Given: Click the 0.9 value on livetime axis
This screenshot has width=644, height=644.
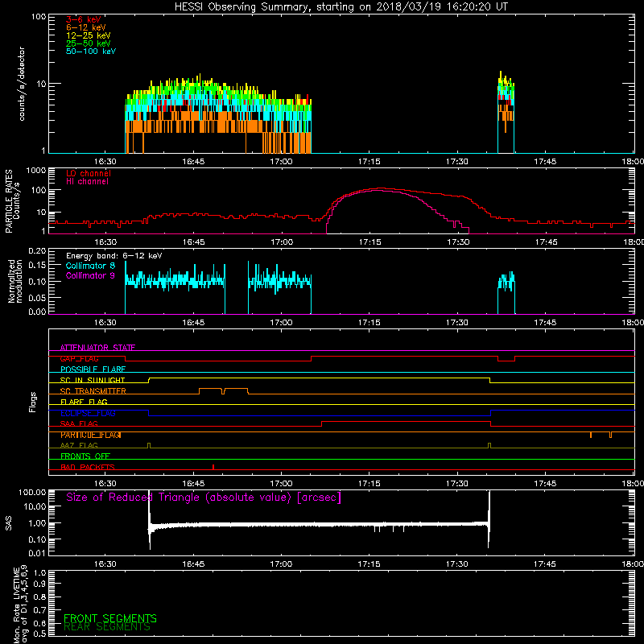Looking at the screenshot, I should click(x=39, y=584).
